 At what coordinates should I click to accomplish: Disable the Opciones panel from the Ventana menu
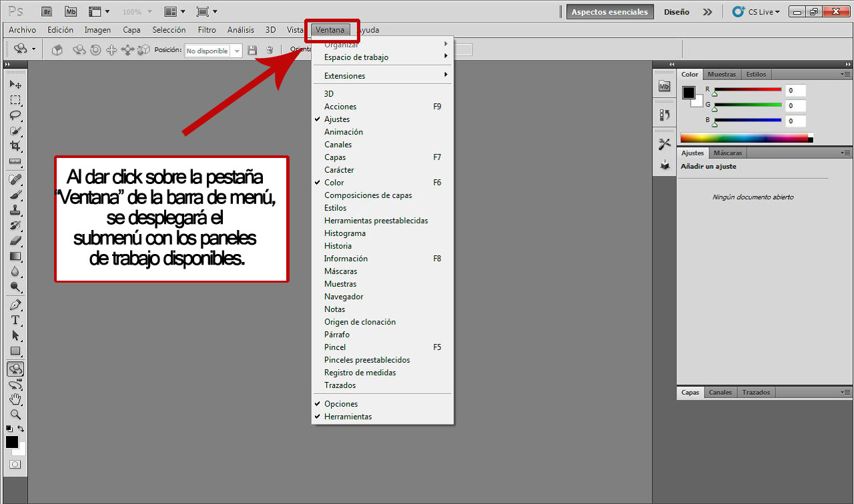340,403
